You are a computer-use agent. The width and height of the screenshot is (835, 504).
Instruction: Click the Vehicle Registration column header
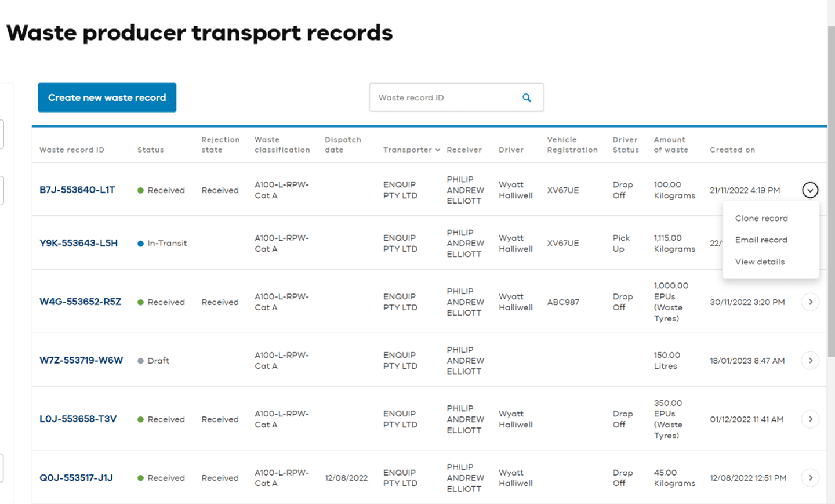[x=572, y=144]
